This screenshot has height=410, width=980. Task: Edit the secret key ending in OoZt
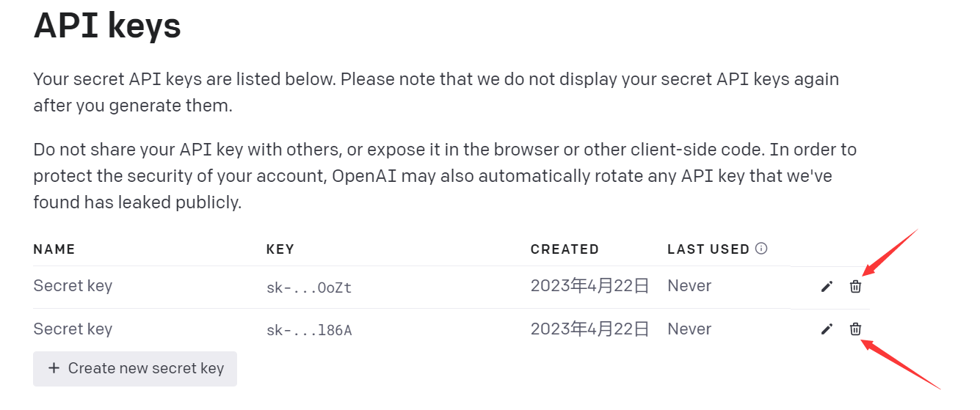tap(827, 287)
